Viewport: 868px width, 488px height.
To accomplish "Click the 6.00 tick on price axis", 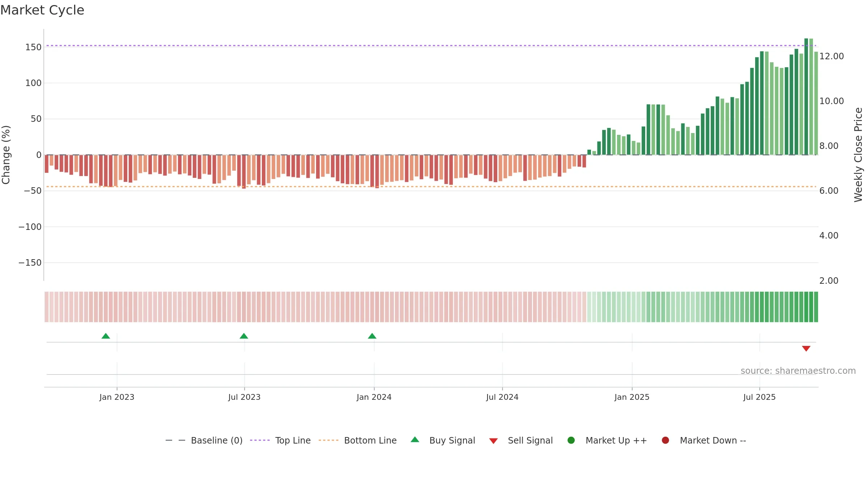I will [829, 191].
